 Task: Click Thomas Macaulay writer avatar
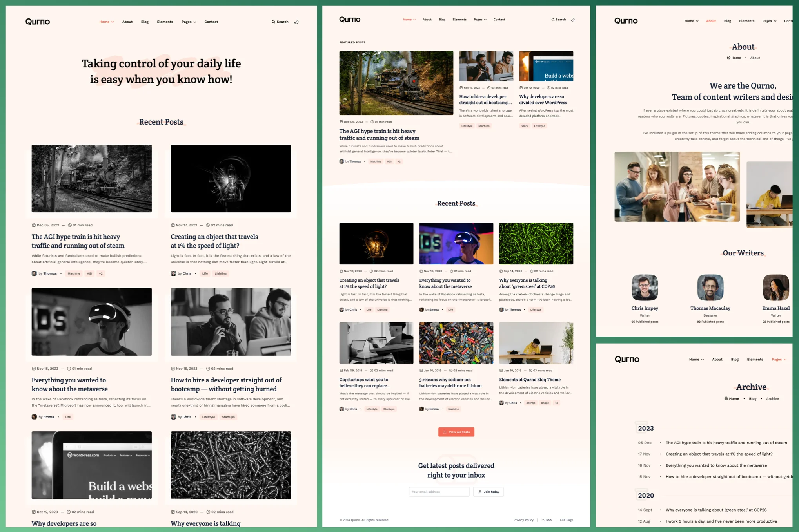(710, 288)
